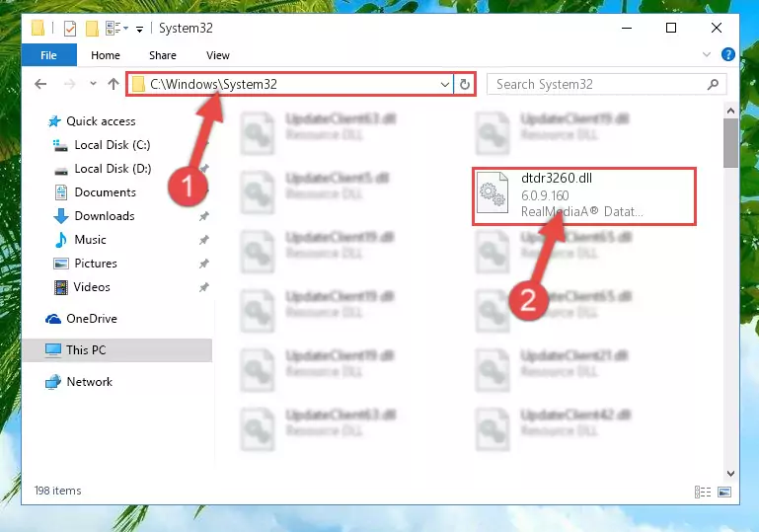759x532 pixels.
Task: Click the Local Disk (D:) drive icon
Action: 61,171
